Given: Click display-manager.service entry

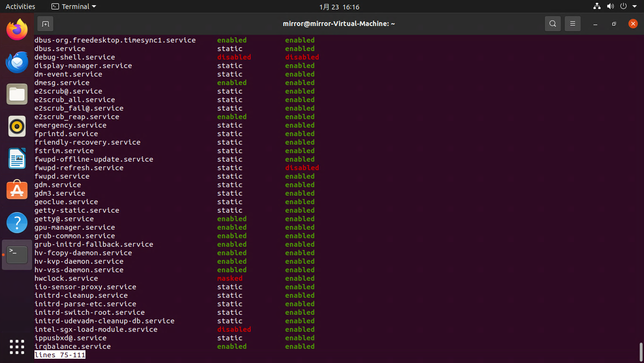Looking at the screenshot, I should tap(83, 66).
